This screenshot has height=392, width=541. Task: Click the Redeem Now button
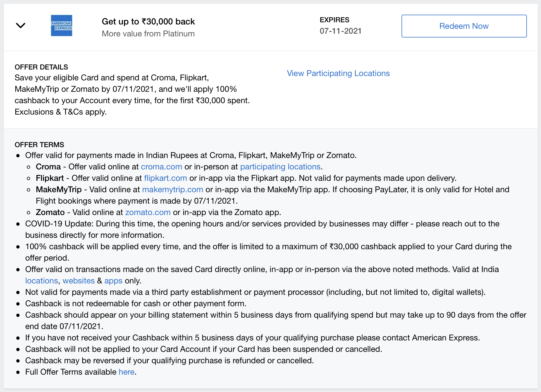pyautogui.click(x=464, y=26)
